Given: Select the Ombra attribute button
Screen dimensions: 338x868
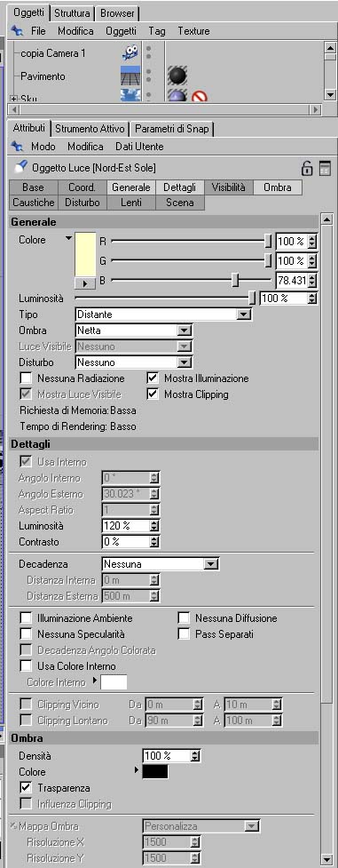Looking at the screenshot, I should [x=278, y=187].
